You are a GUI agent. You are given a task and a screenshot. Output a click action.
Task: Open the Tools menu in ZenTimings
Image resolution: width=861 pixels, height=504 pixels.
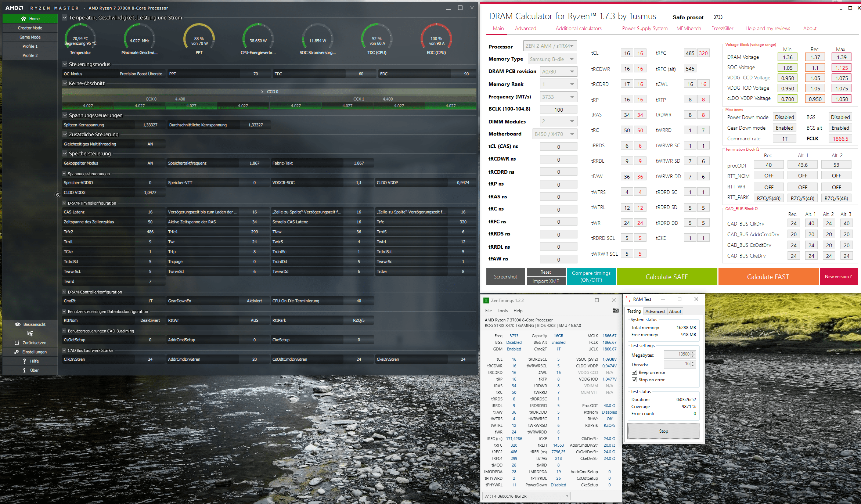click(x=502, y=311)
